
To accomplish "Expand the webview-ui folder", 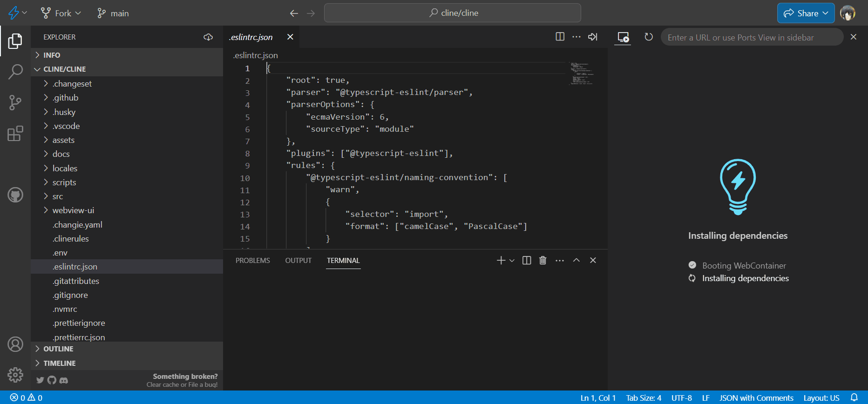I will click(x=127, y=210).
